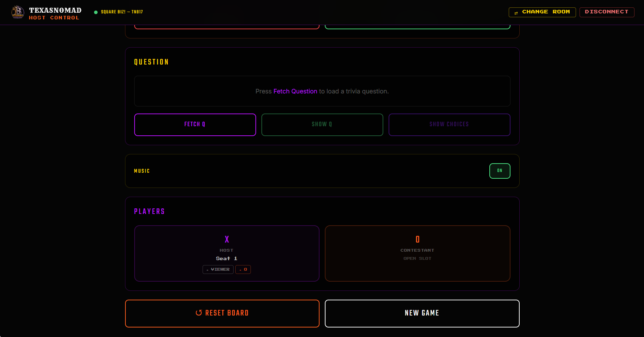644x337 pixels.
Task: Click the 'OPEN SLOT' text
Action: point(417,258)
